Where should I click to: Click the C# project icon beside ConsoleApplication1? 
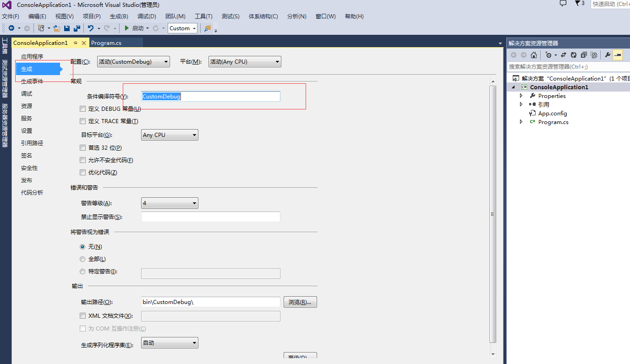pyautogui.click(x=524, y=87)
